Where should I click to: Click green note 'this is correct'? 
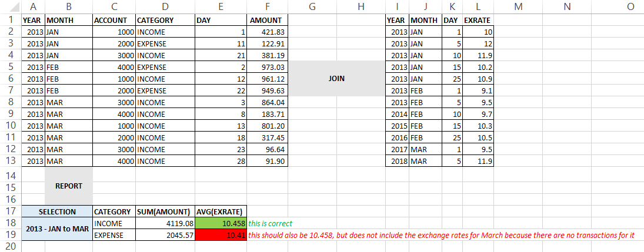tap(271, 224)
